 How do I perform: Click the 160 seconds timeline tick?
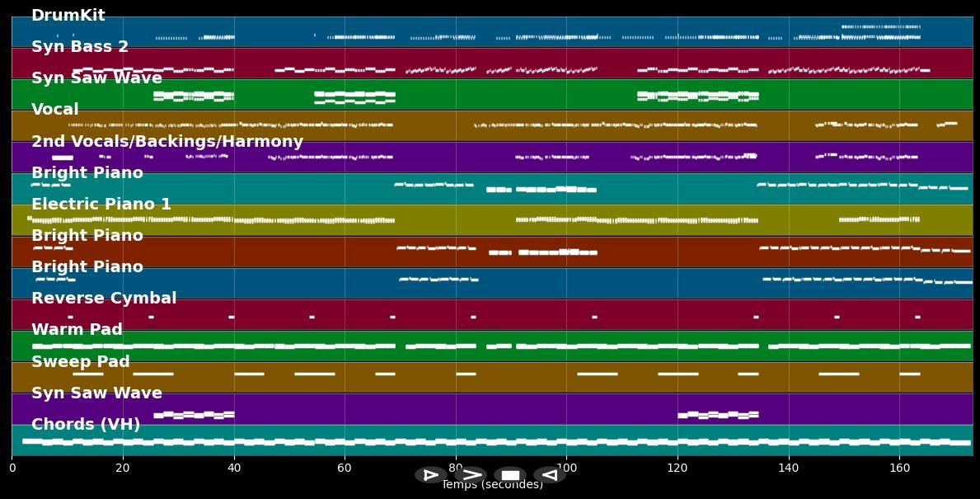(899, 468)
